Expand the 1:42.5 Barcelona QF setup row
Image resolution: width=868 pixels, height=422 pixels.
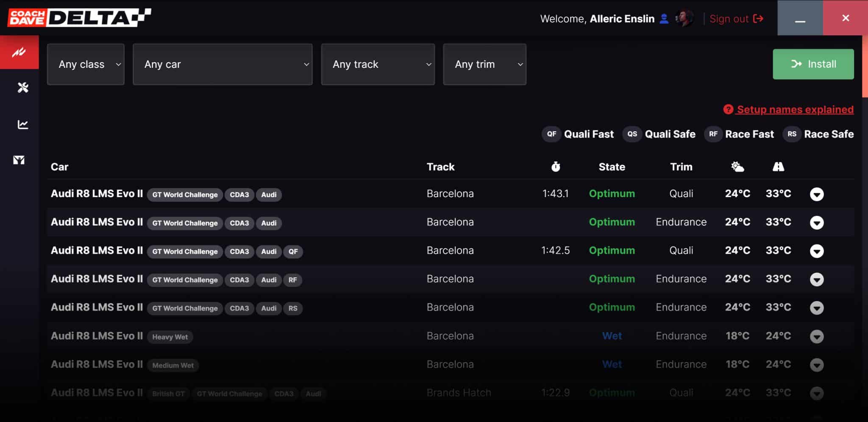(x=817, y=251)
